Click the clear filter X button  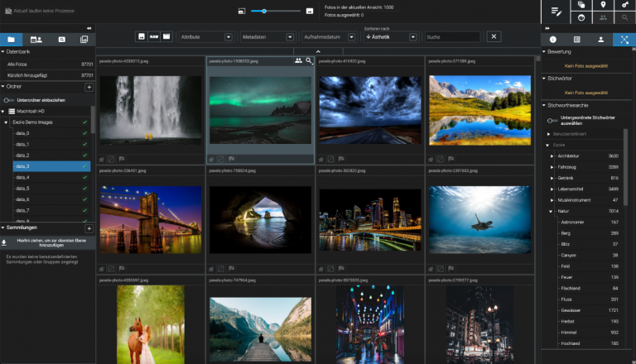tap(494, 36)
